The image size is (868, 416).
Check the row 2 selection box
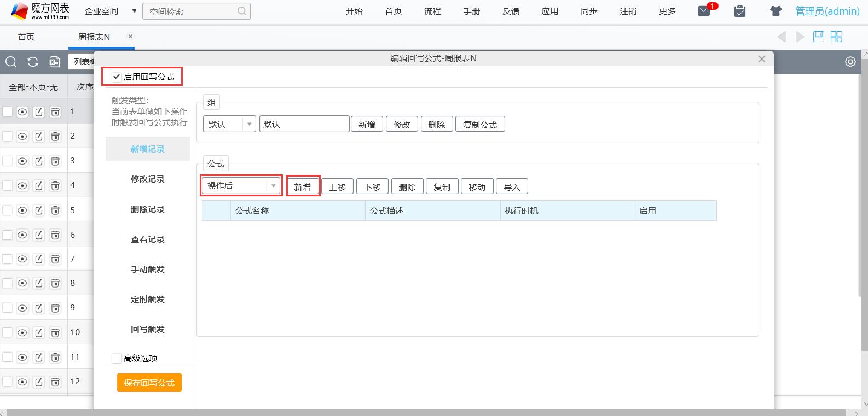(x=7, y=137)
